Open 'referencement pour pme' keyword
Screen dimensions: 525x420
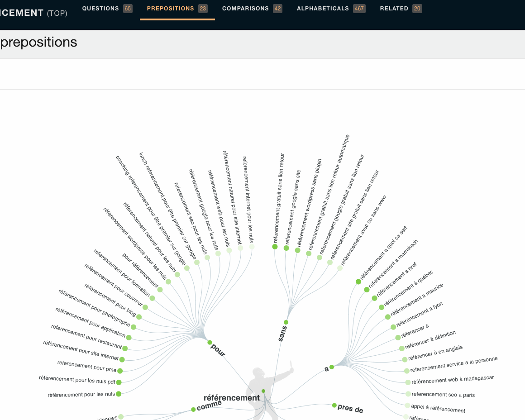(87, 366)
